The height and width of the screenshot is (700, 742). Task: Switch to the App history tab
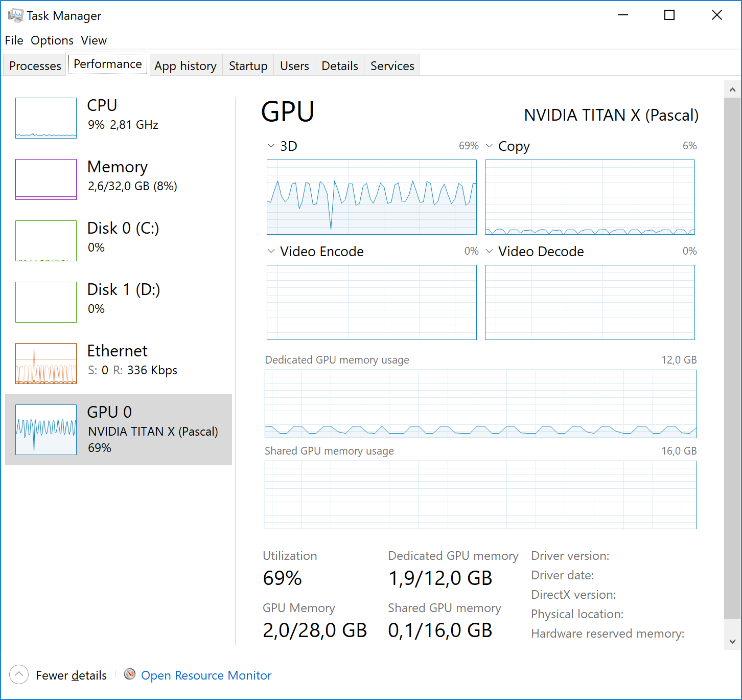[x=185, y=66]
